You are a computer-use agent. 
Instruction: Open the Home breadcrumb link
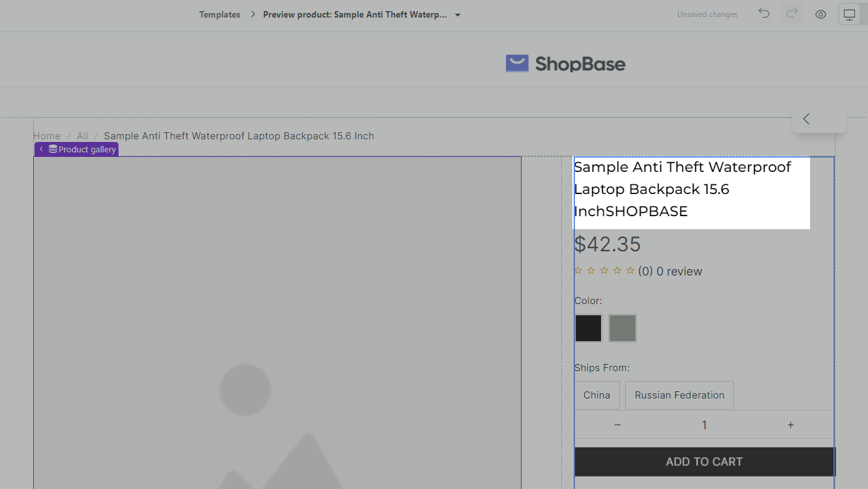[47, 136]
